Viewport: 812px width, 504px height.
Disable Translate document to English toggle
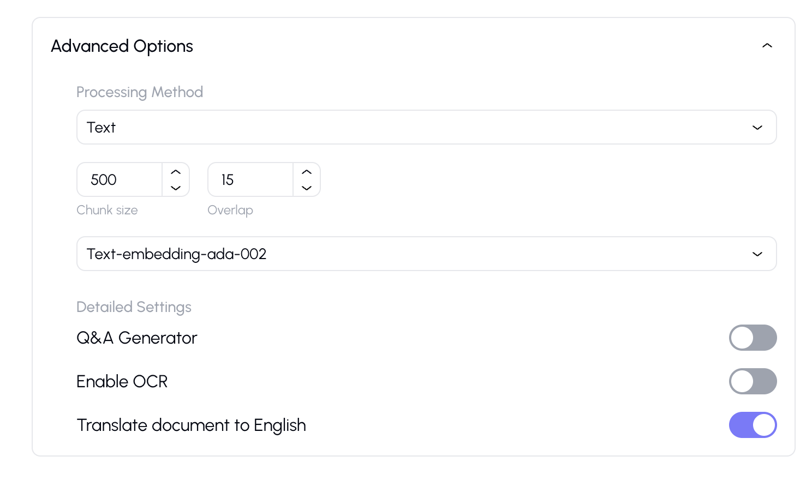(753, 425)
